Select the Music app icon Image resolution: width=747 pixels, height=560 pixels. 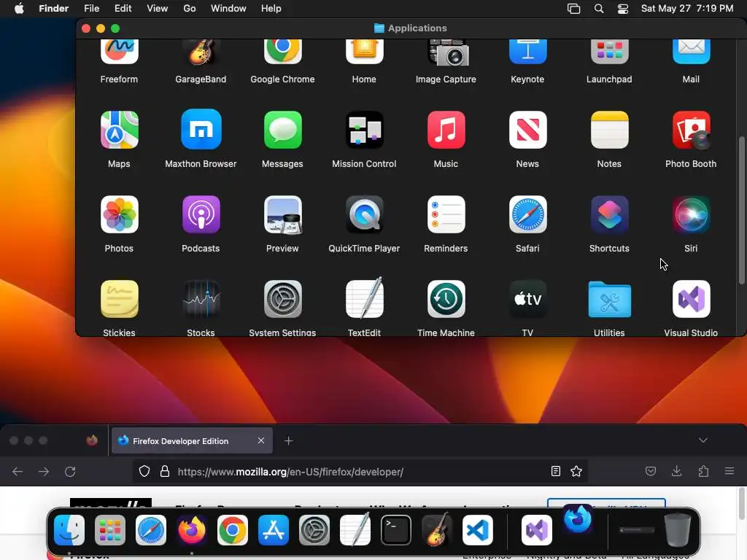click(x=446, y=130)
